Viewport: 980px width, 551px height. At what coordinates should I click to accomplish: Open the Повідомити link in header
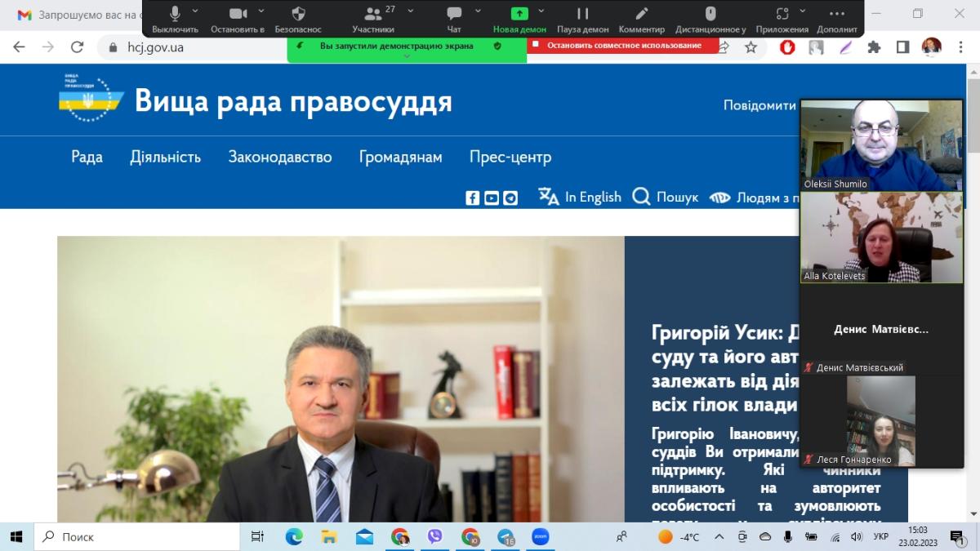pos(759,105)
